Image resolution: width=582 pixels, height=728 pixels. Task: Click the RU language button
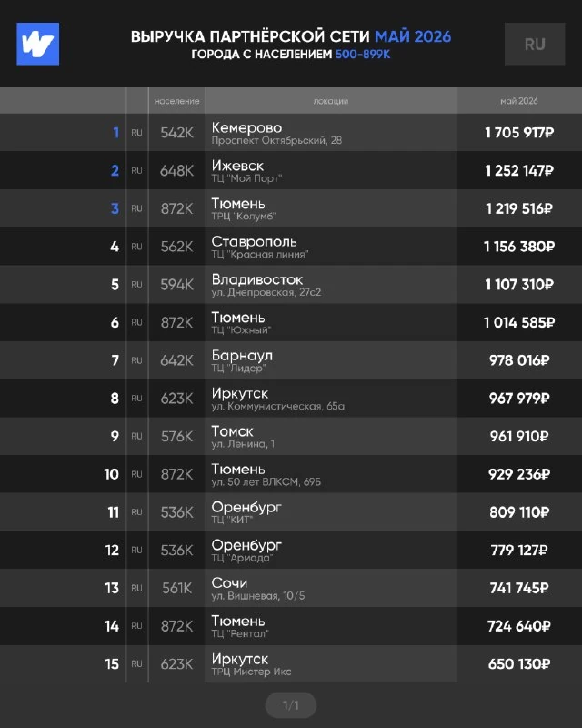535,44
